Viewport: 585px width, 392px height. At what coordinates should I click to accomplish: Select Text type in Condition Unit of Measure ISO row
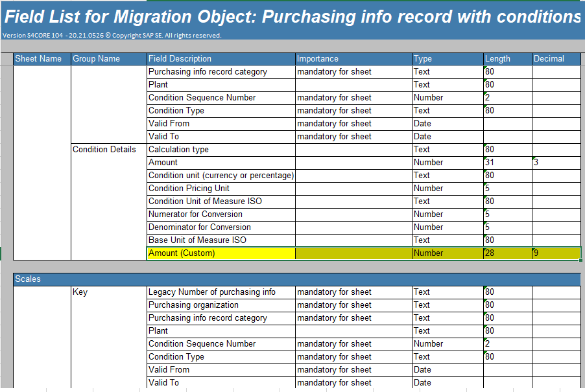tap(448, 202)
